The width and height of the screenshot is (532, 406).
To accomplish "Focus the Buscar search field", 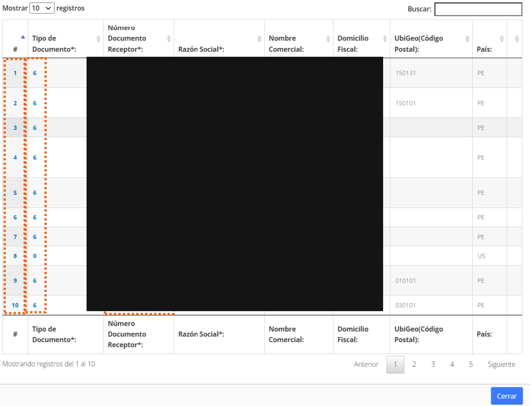I will coord(478,9).
